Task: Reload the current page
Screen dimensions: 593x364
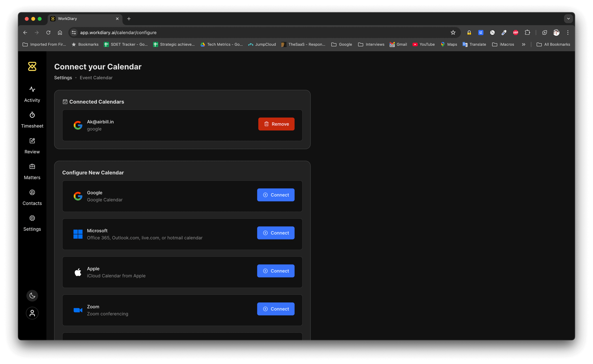Action: [x=48, y=33]
